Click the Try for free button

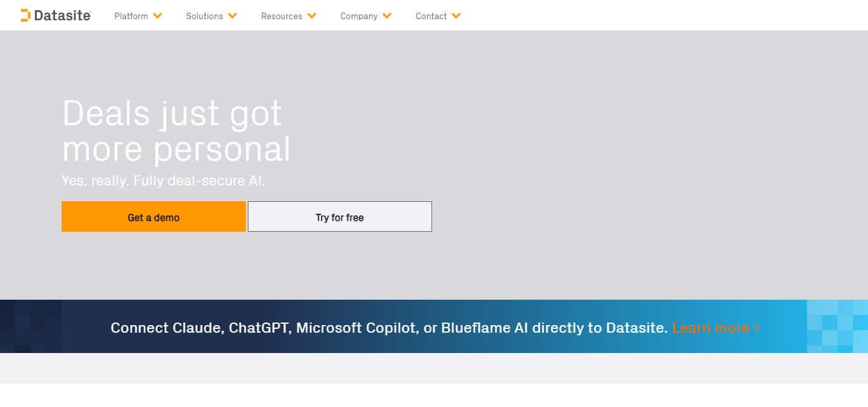[x=340, y=217]
